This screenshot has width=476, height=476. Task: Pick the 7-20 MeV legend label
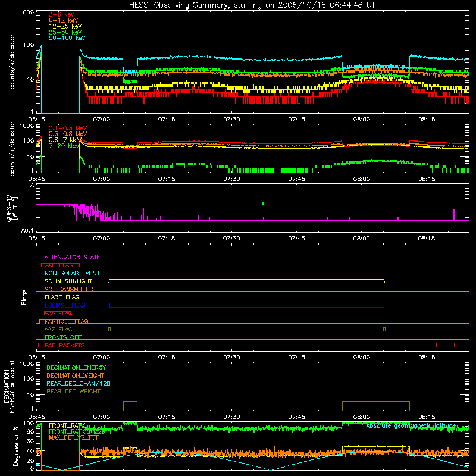coord(64,146)
